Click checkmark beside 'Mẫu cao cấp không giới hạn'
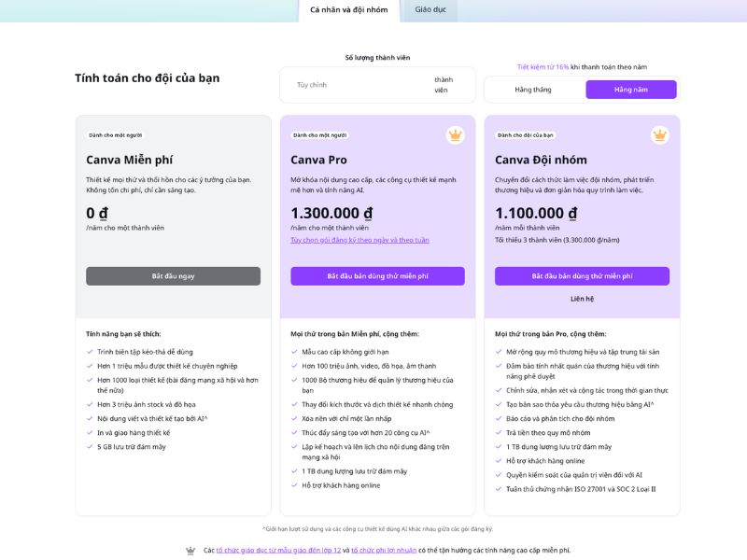 (294, 352)
